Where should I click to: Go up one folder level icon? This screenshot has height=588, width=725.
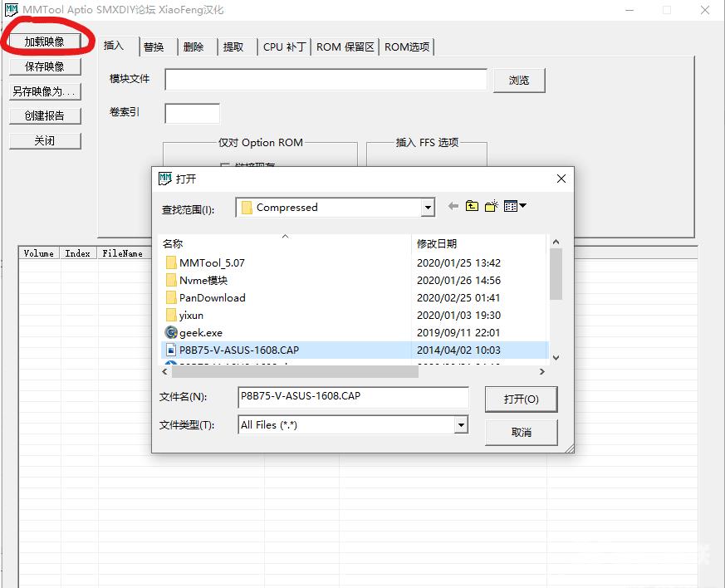472,206
